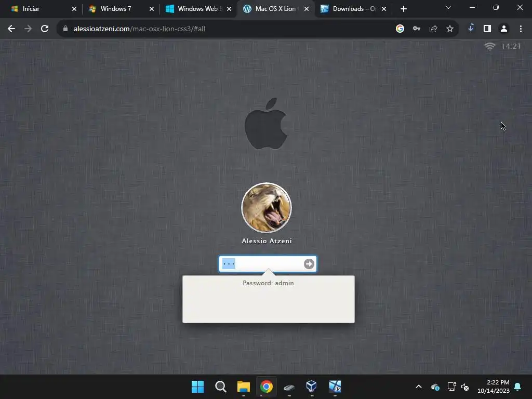Open the Chrome three-dot menu

pos(521,29)
